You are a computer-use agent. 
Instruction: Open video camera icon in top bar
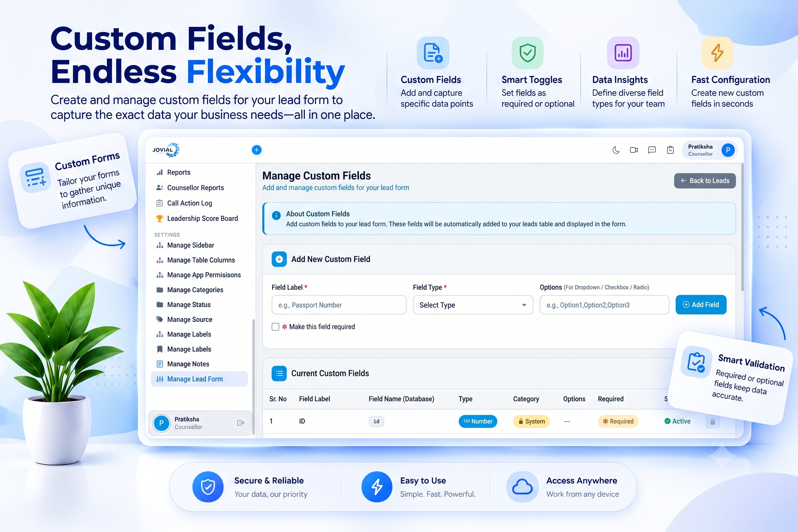634,150
